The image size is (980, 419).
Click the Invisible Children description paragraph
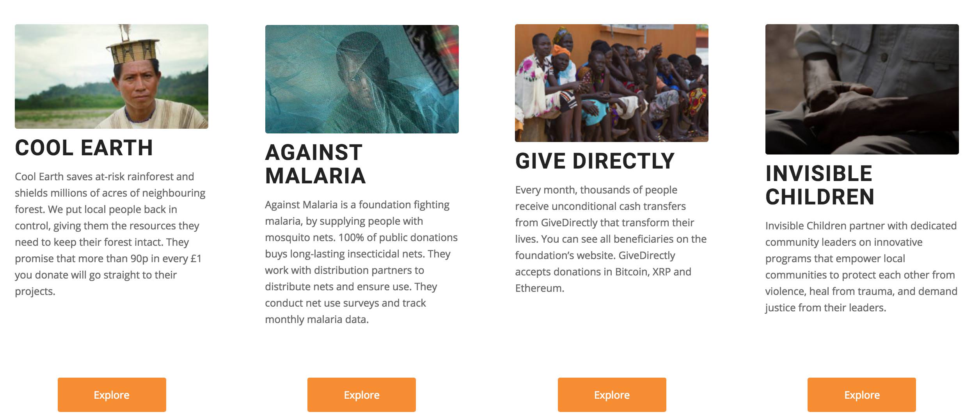pyautogui.click(x=861, y=266)
